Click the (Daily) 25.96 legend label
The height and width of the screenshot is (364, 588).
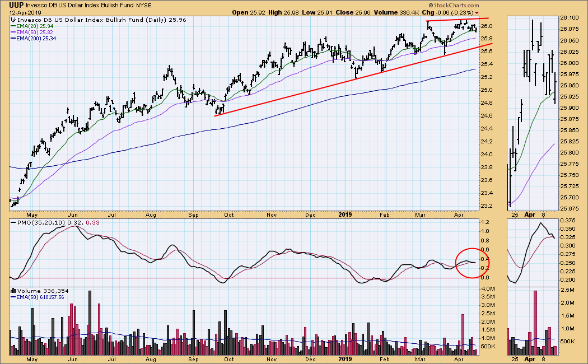pyautogui.click(x=165, y=20)
